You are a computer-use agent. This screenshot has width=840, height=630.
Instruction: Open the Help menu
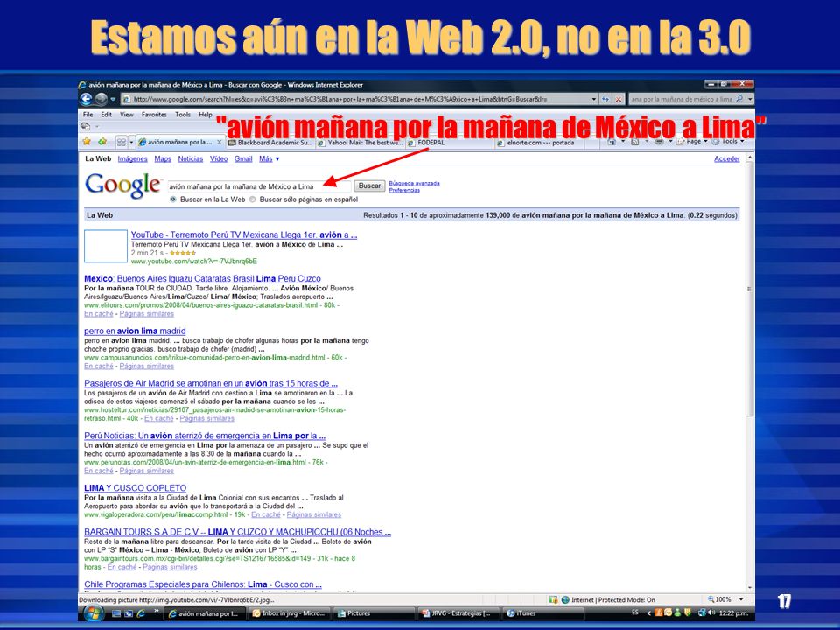(206, 115)
